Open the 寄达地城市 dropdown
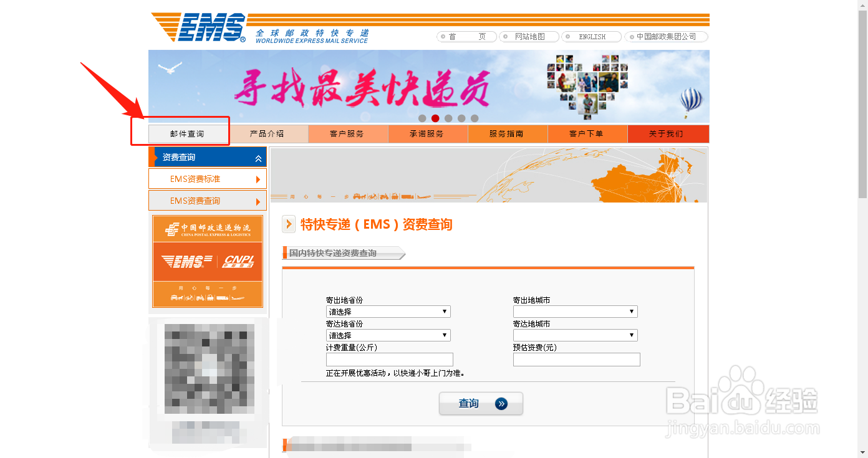 576,335
